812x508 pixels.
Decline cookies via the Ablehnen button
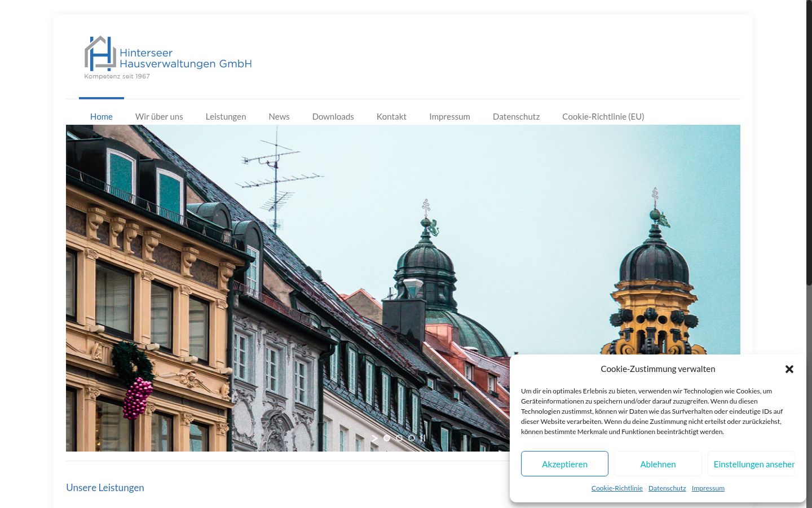tap(658, 464)
